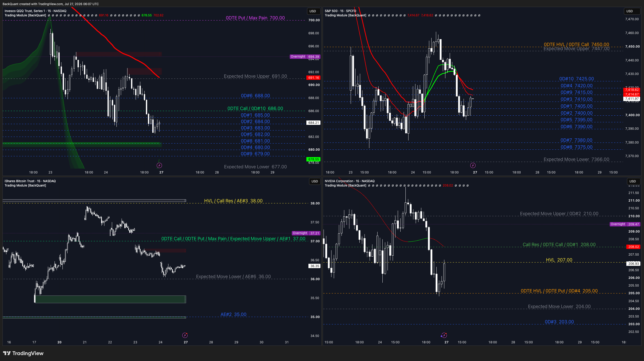Click 'Expected Move Upper / 0D#2 210.00' label
Viewport: 644px width, 361px height.
coord(559,214)
